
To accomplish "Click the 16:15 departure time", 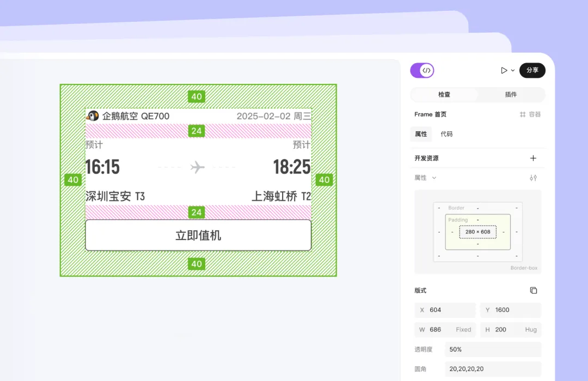I will click(102, 167).
